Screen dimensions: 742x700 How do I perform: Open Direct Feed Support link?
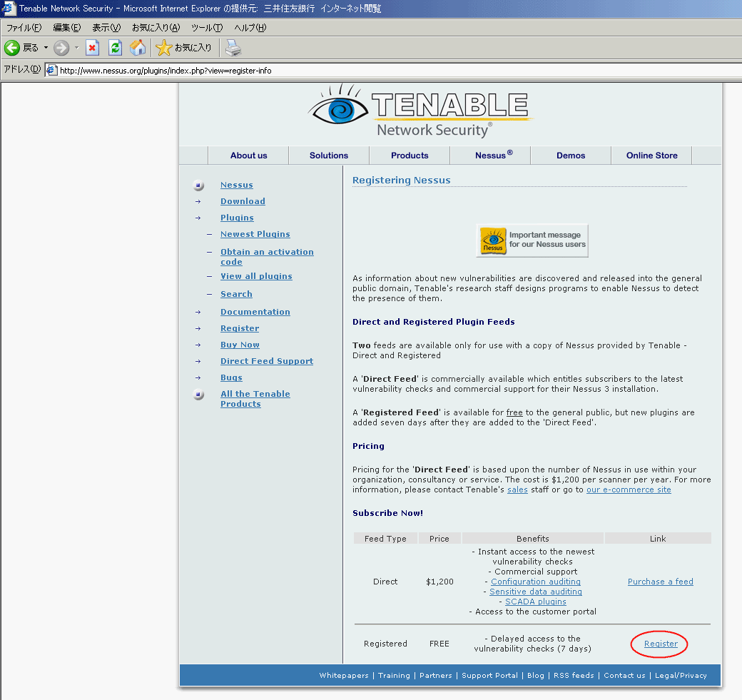click(267, 360)
